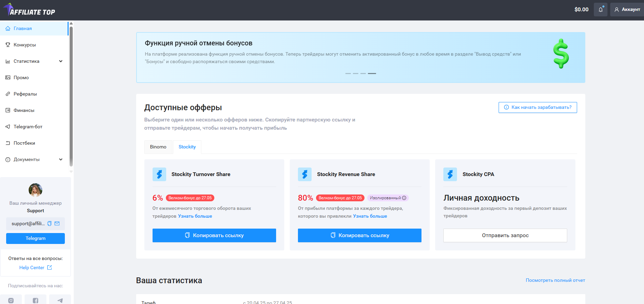Viewport: 644px width, 304px height.
Task: Click the Главная home icon
Action: tap(8, 28)
